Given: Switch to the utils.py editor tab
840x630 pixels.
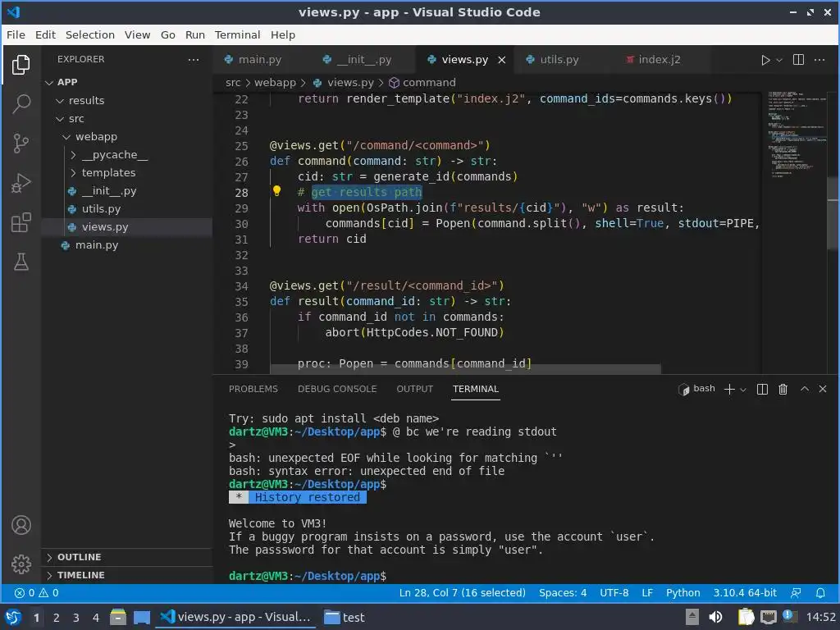Looking at the screenshot, I should (559, 59).
